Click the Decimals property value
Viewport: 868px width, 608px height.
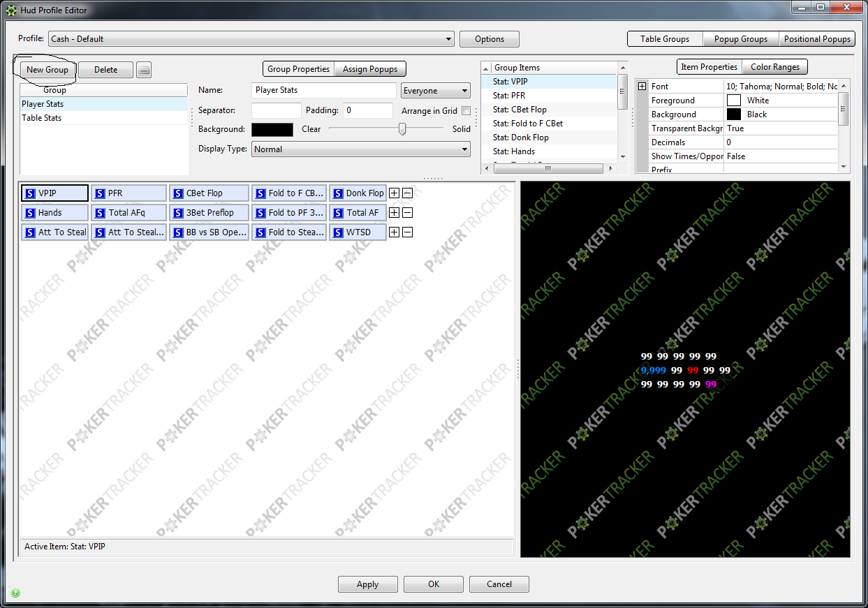click(781, 142)
